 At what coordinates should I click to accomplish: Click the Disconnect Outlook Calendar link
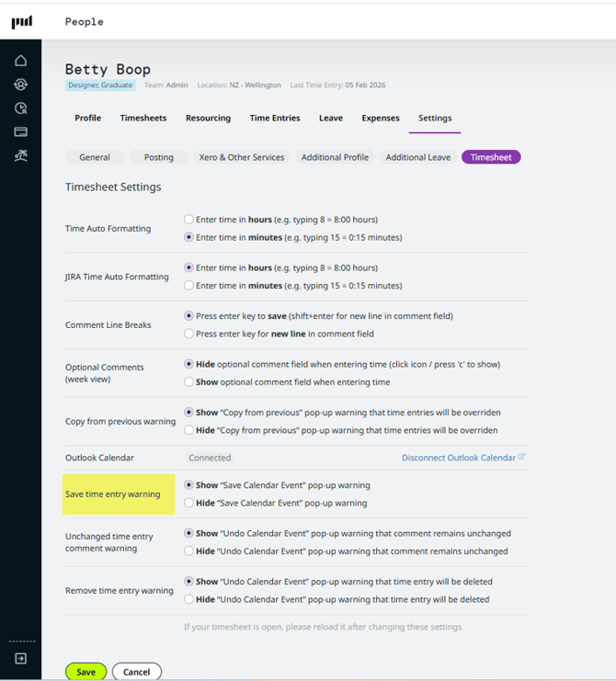click(x=458, y=458)
